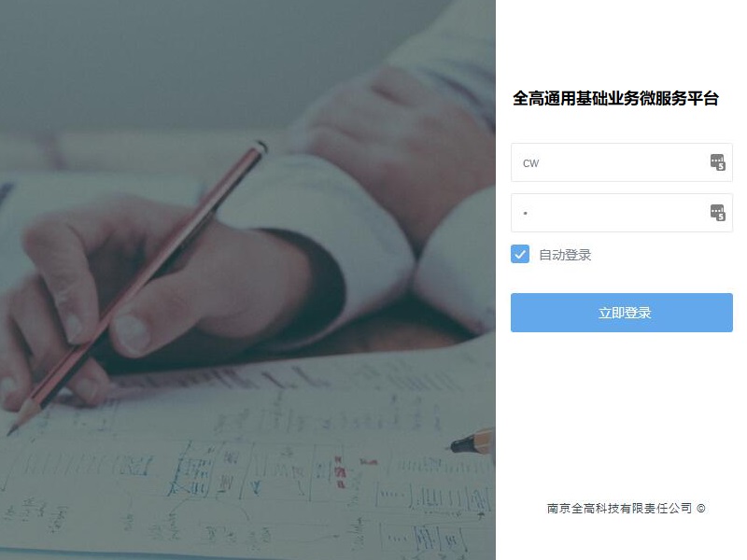Click the red marks on the sketch paper
The height and width of the screenshot is (560, 747).
coord(340,471)
